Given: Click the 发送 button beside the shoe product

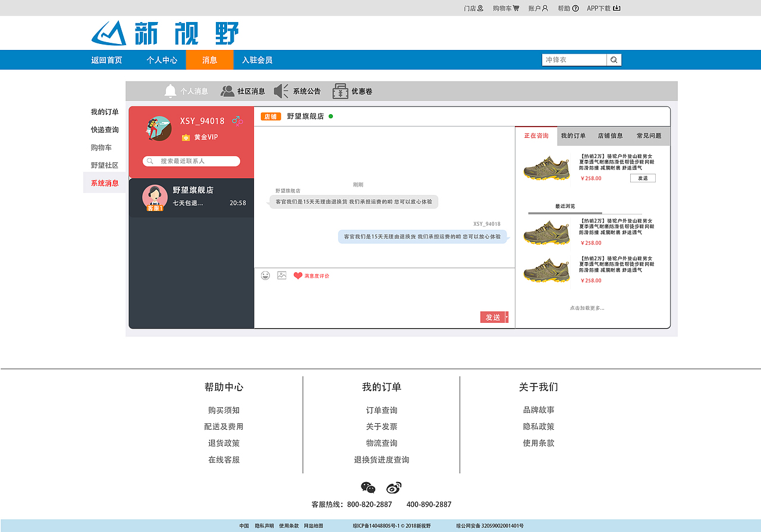Looking at the screenshot, I should click(643, 178).
